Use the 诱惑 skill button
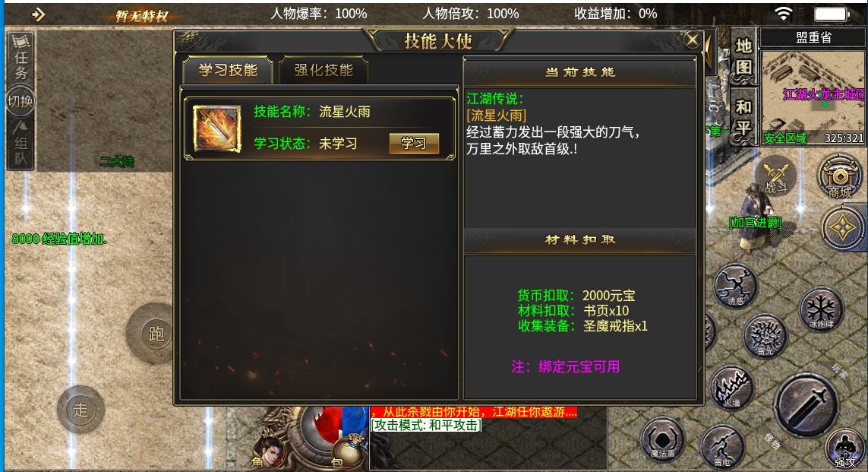The image size is (868, 472). tap(735, 286)
